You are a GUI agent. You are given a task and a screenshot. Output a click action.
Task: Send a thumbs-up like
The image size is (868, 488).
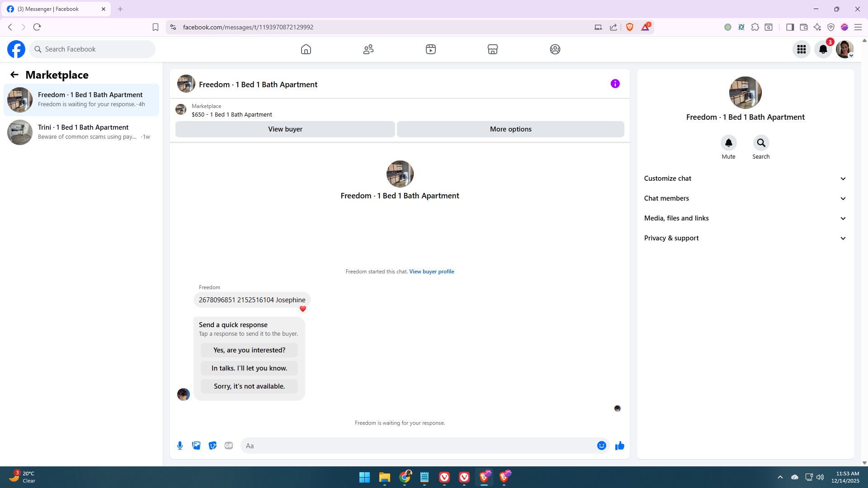[x=619, y=446]
